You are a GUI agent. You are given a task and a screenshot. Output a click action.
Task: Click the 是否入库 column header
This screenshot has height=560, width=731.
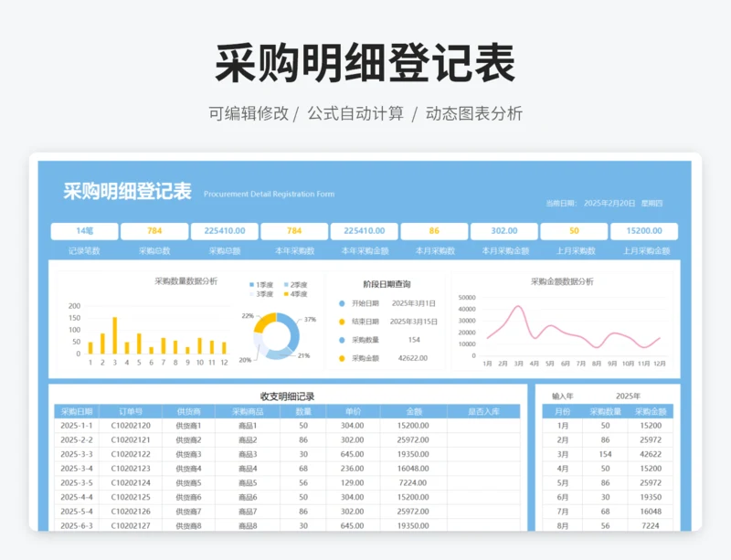click(483, 412)
